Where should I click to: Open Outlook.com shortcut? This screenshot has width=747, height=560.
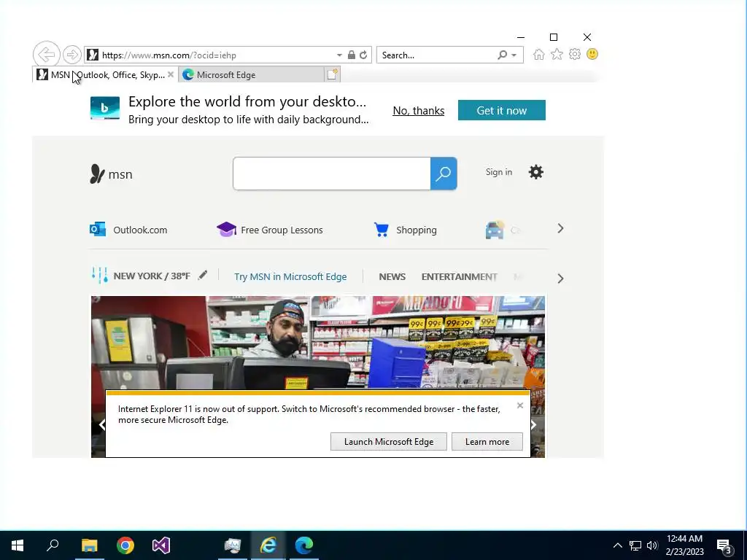[128, 230]
